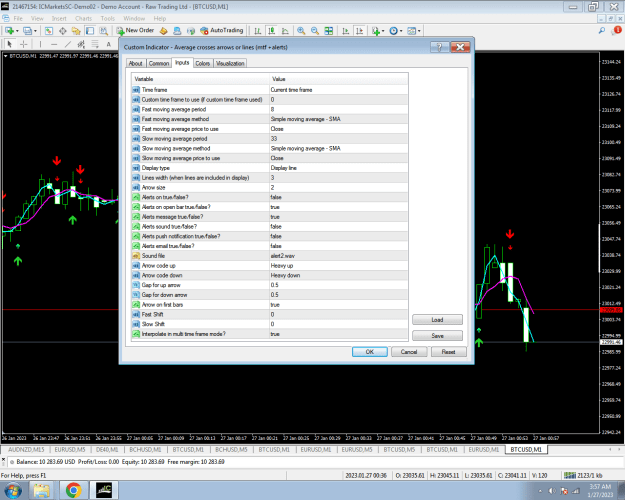
Task: Select the vertical line drawing tool
Action: (40, 44)
